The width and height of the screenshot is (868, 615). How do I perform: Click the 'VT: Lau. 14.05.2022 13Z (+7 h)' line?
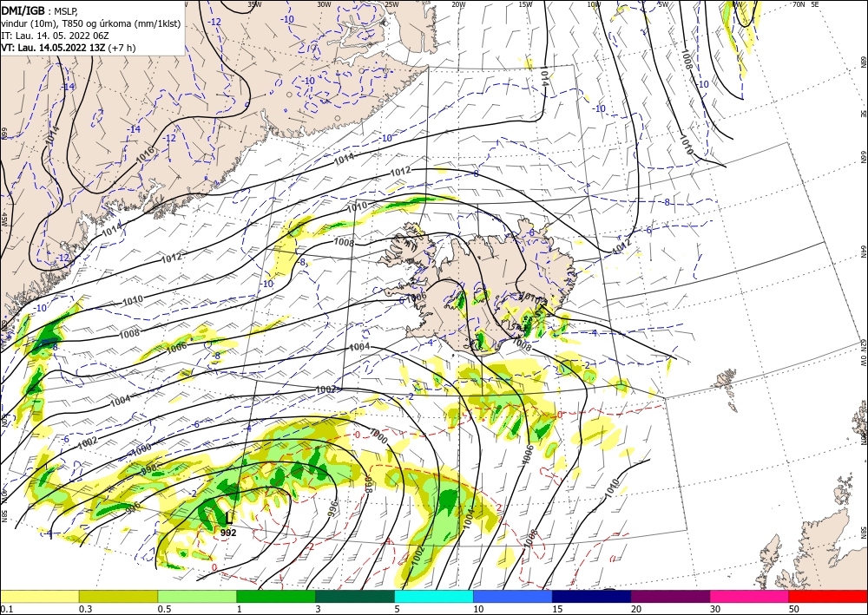pos(68,48)
